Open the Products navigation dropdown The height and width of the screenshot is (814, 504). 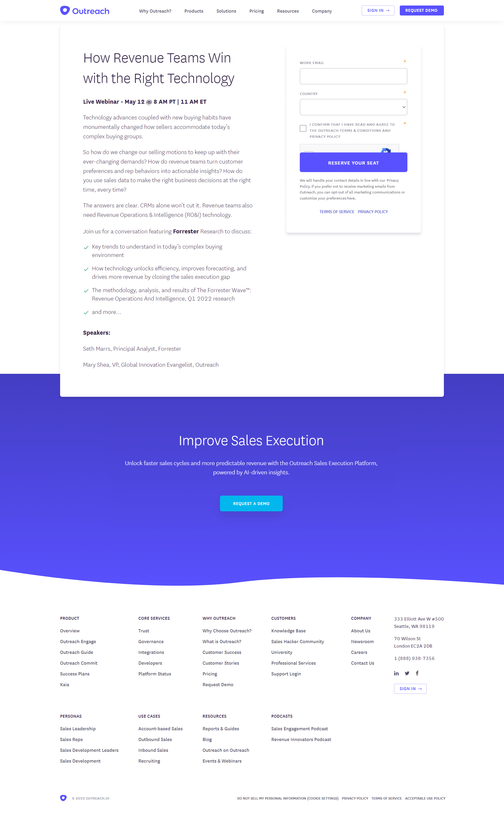click(193, 10)
